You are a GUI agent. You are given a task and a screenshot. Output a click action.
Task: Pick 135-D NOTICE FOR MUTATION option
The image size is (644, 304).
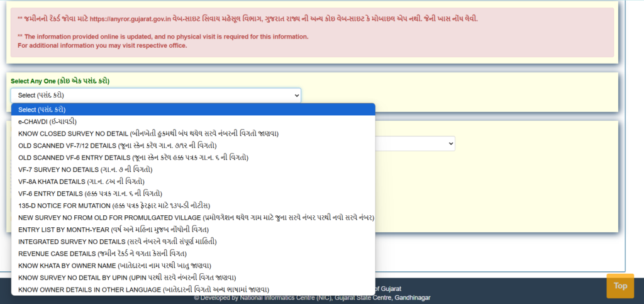coord(193,205)
